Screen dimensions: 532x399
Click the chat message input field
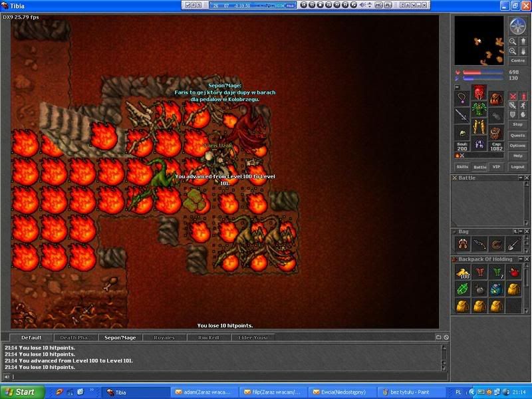pyautogui.click(x=229, y=376)
